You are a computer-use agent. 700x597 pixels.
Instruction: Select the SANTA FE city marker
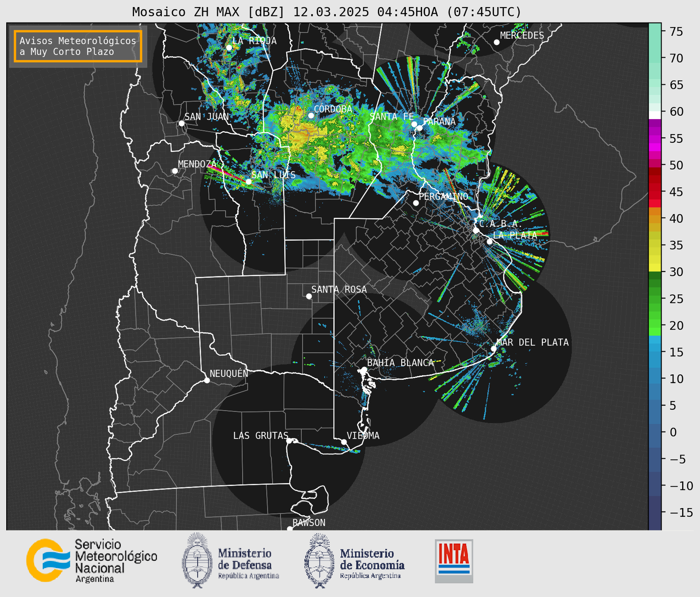coord(414,124)
